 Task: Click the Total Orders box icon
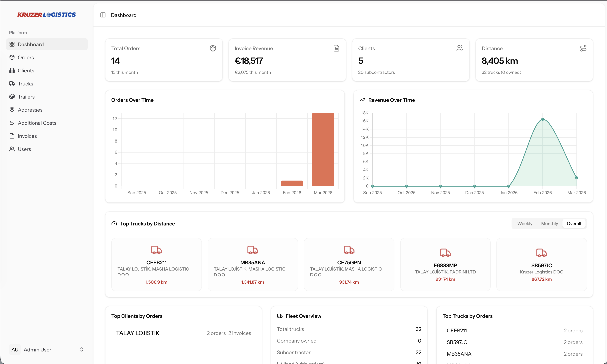pos(213,48)
